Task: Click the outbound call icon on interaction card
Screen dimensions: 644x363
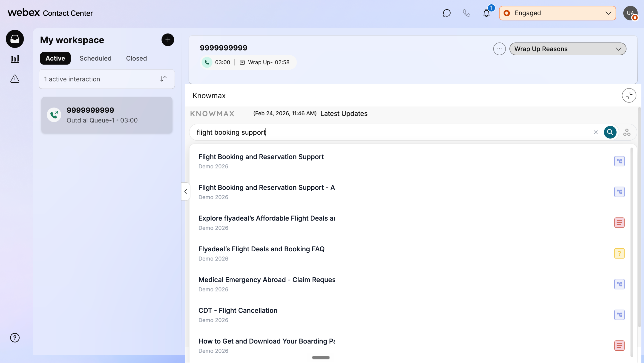Action: (54, 115)
